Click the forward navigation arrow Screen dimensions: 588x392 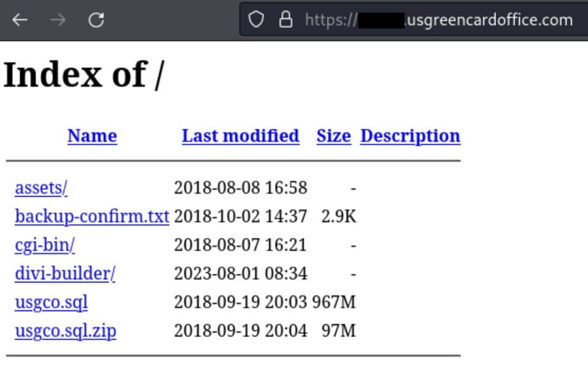point(57,20)
